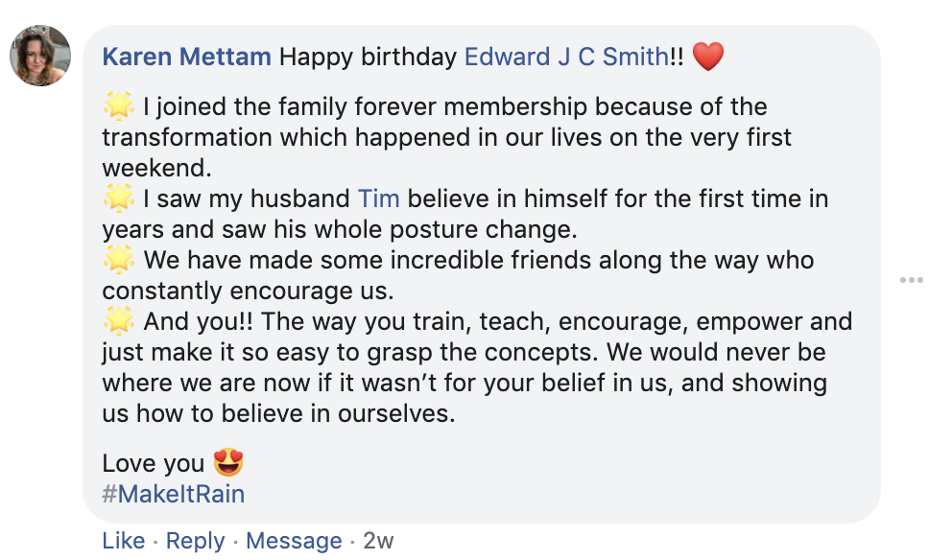Click the star emoji before "And you!!"
The image size is (929, 560).
(x=118, y=321)
